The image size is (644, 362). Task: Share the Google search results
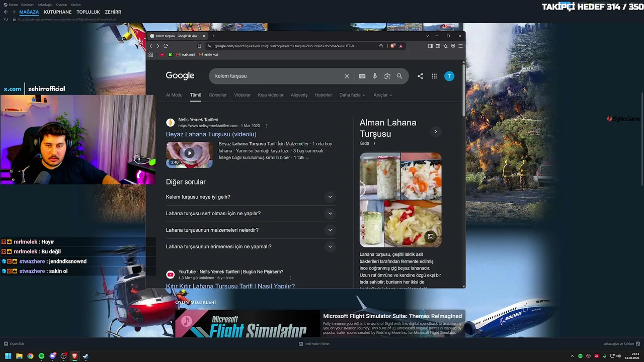(420, 76)
